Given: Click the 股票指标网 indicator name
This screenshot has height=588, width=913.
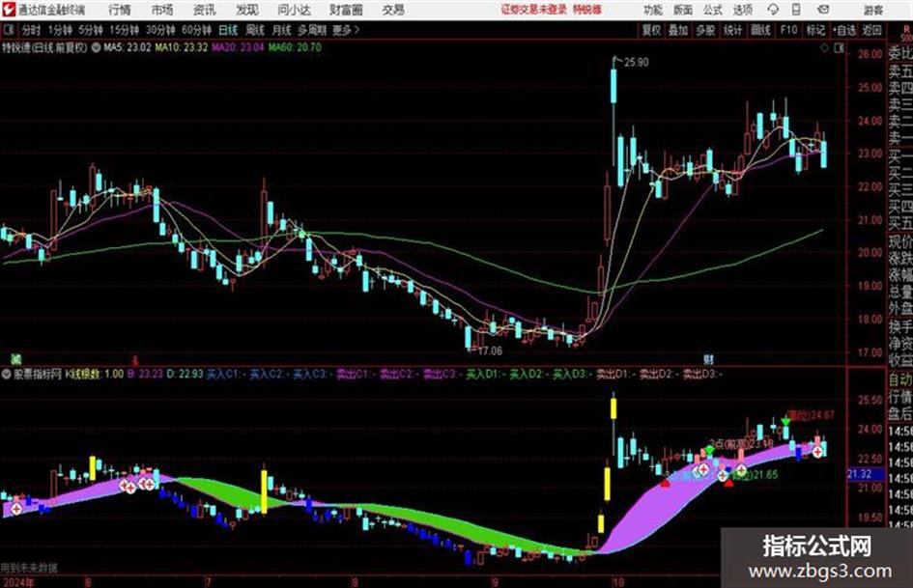Looking at the screenshot, I should pos(38,374).
